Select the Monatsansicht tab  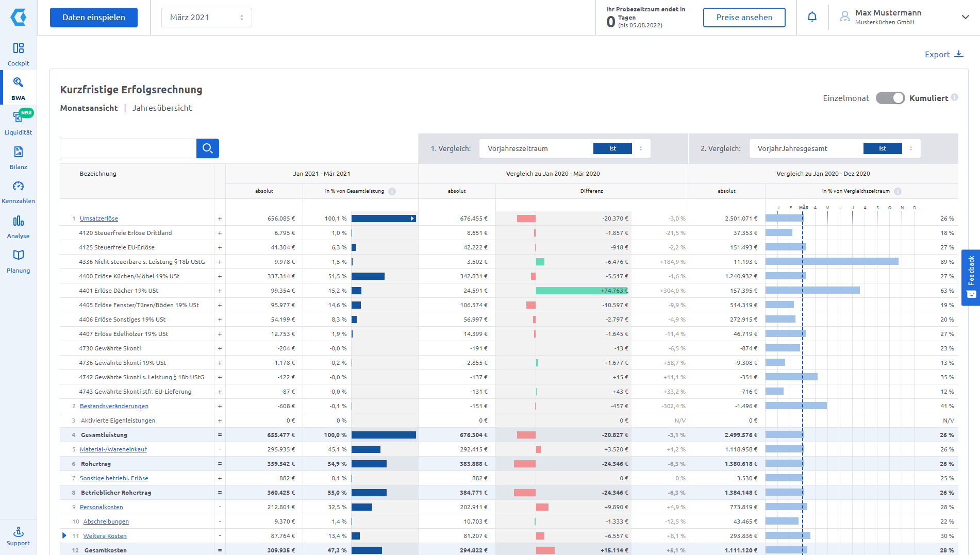click(89, 108)
